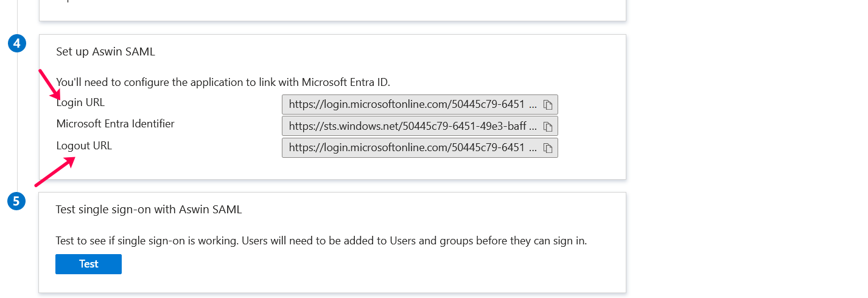868x298 pixels.
Task: Click the step 4 number badge
Action: point(17,44)
